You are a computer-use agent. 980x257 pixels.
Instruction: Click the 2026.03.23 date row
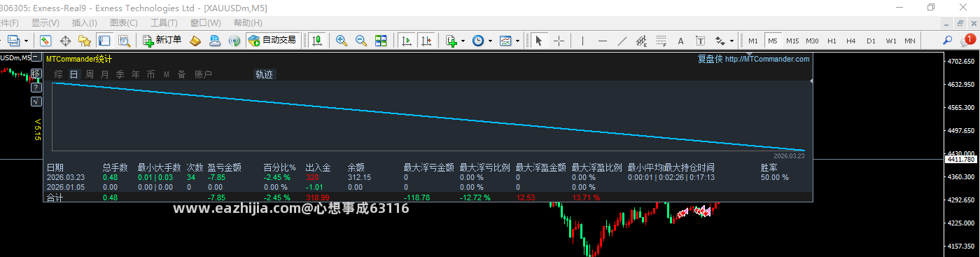click(428, 178)
